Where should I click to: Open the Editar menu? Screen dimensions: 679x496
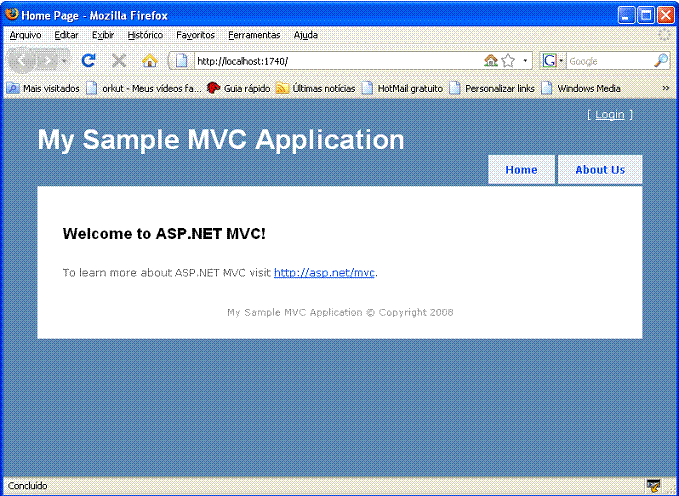pyautogui.click(x=66, y=35)
